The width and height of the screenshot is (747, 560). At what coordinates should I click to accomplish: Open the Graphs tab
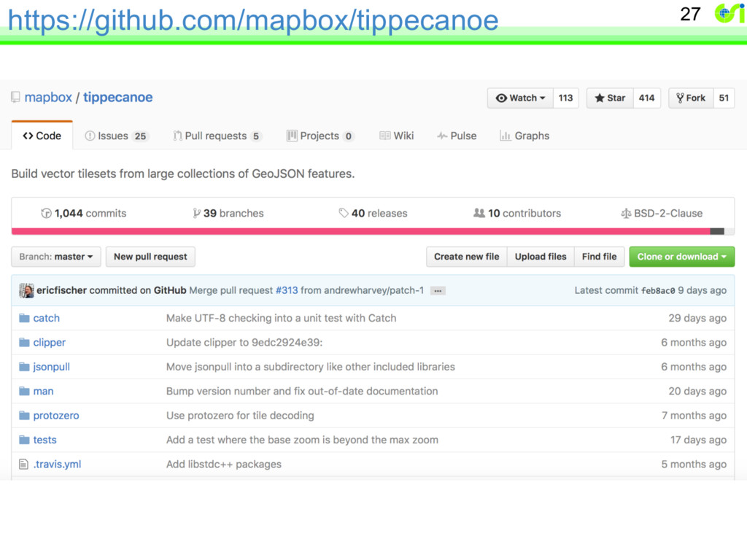click(525, 136)
